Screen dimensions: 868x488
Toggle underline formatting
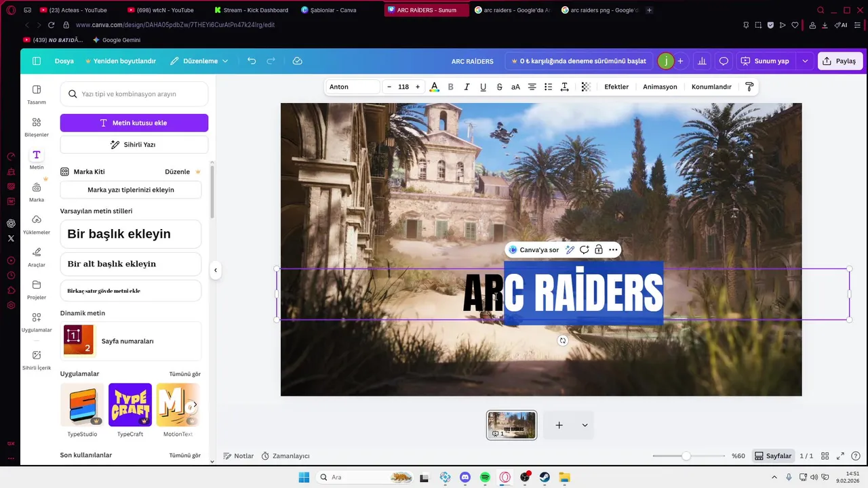tap(483, 87)
